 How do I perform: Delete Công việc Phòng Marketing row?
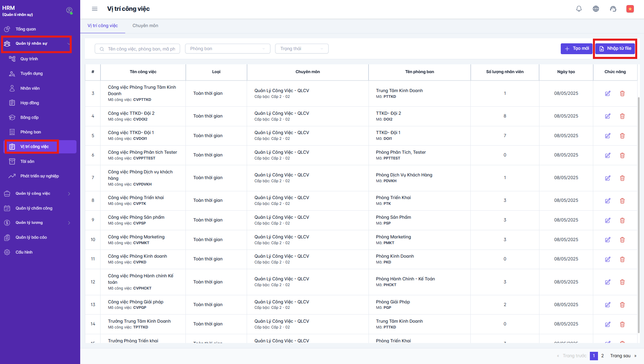pyautogui.click(x=622, y=240)
